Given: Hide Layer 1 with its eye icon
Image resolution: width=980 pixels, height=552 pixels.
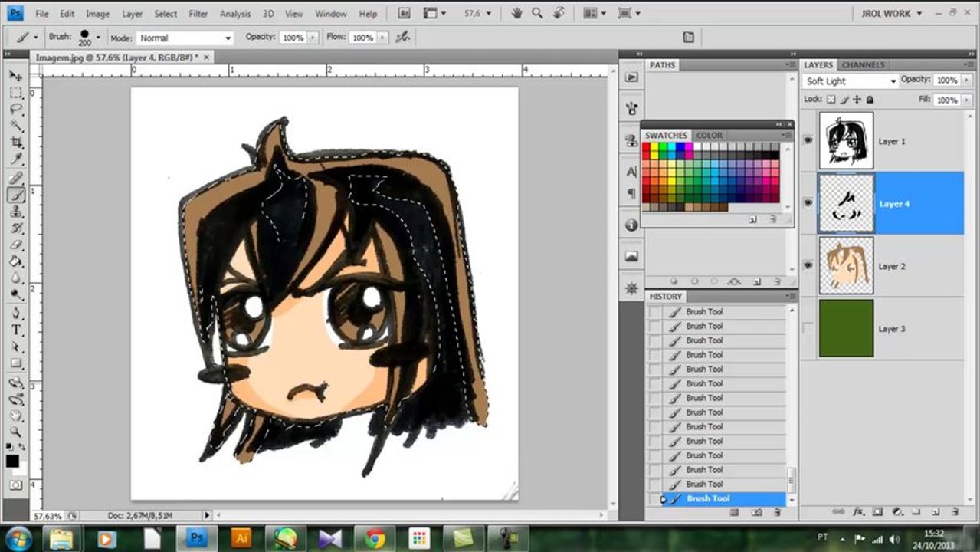Looking at the screenshot, I should pyautogui.click(x=808, y=141).
